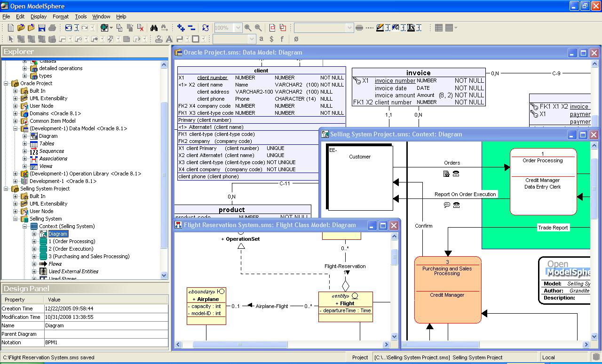Click the Refresh arrows icon

pos(205,28)
